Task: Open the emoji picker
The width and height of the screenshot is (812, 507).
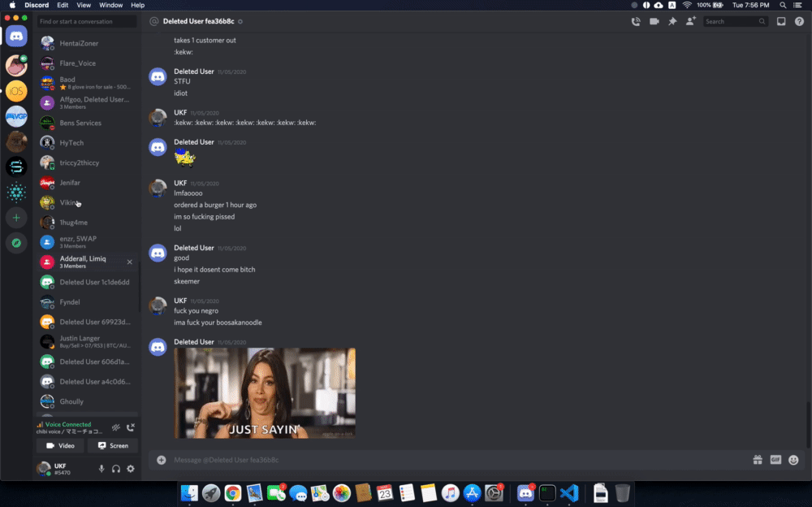Action: point(793,460)
